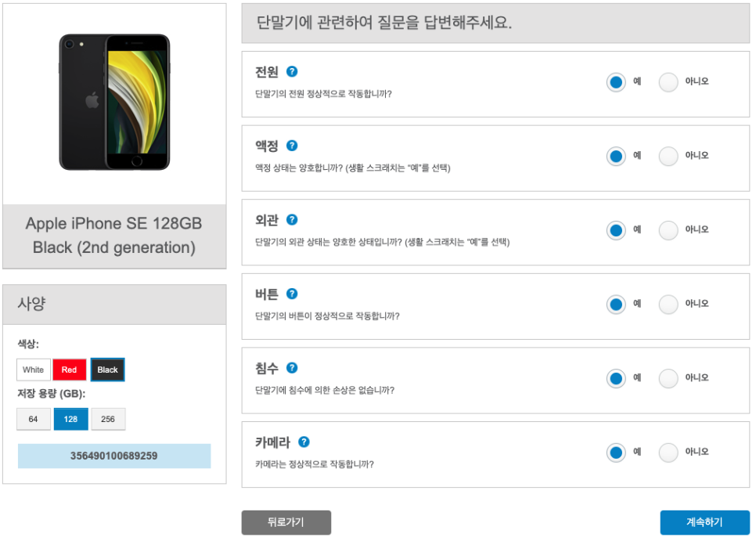
Task: Open help icon next to 액정
Action: [292, 146]
